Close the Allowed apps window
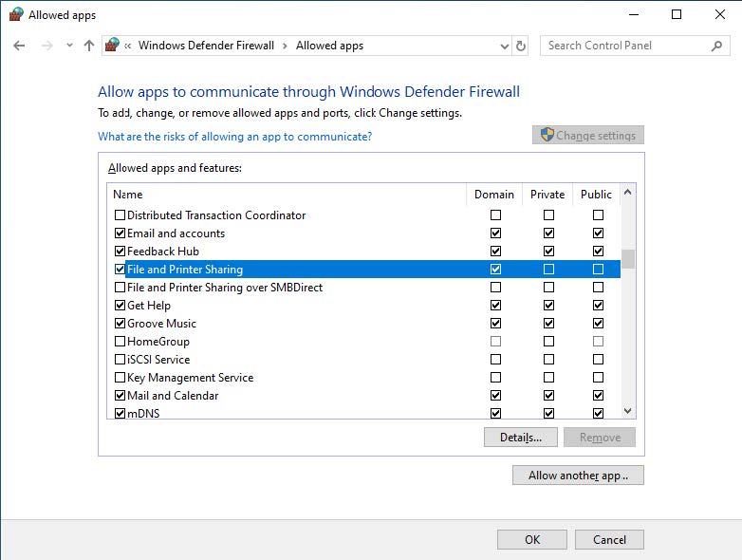Screen dimensions: 742x560 720,14
